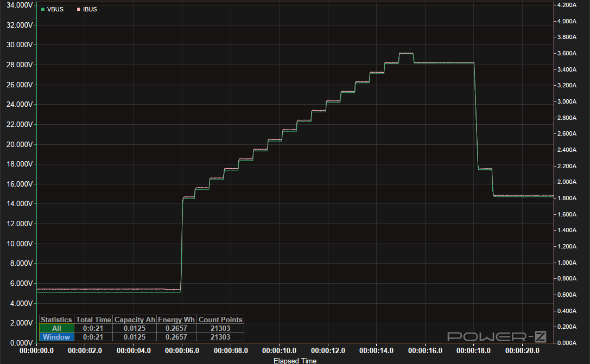The height and width of the screenshot is (364, 590).
Task: Toggle the VBUS legend entry
Action: point(52,9)
